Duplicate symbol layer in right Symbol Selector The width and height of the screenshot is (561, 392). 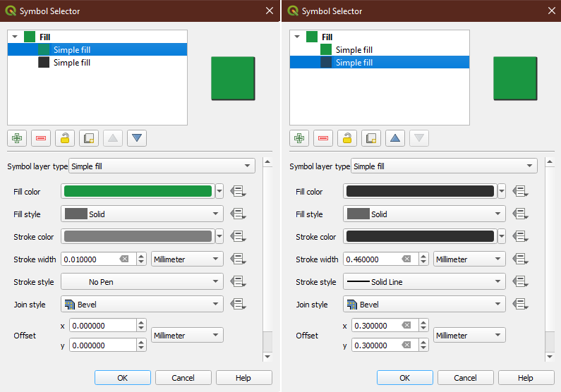[371, 138]
